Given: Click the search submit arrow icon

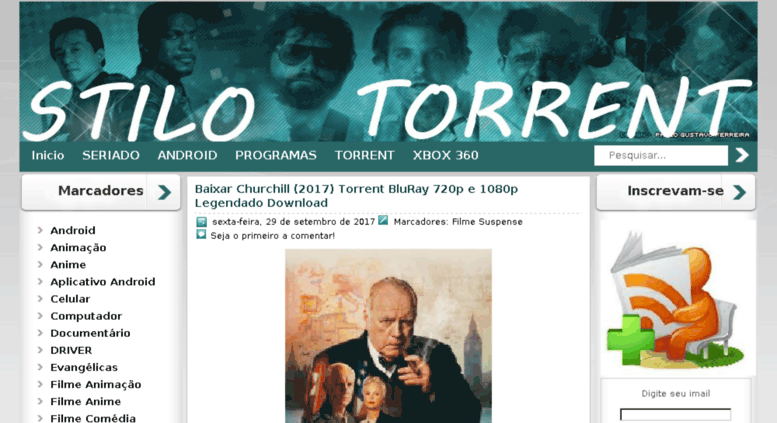Looking at the screenshot, I should click(742, 155).
